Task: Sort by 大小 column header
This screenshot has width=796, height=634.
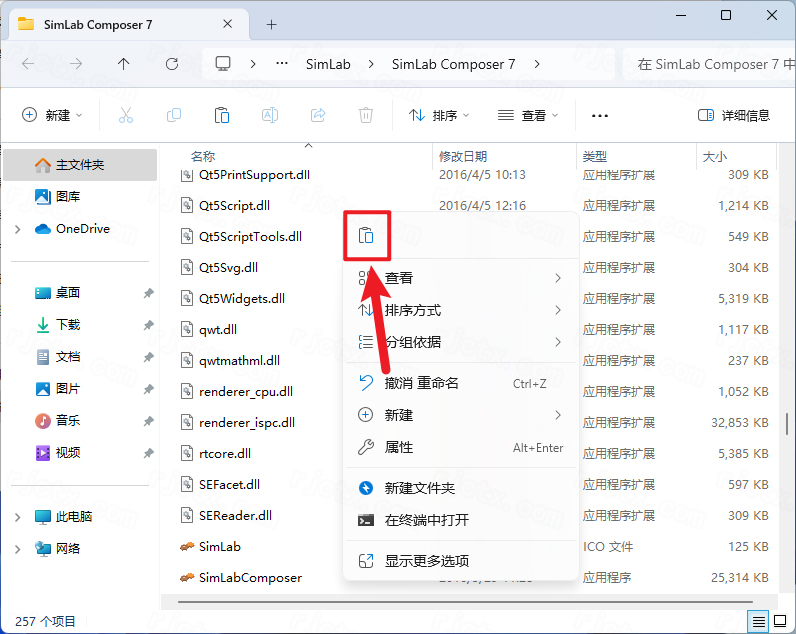Action: [714, 156]
